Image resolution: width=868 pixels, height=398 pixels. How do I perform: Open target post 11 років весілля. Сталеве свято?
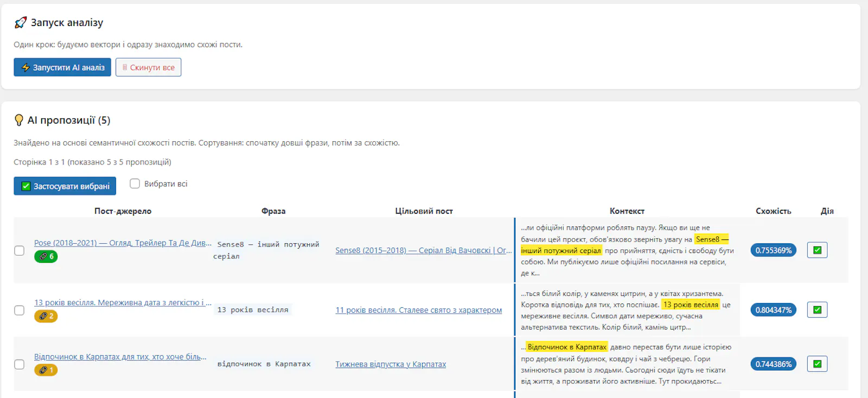[418, 310]
